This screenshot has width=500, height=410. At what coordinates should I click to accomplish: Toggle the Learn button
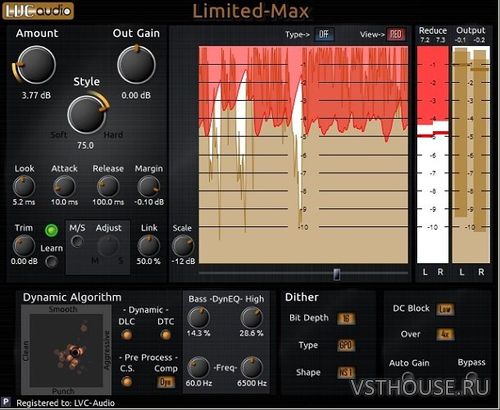[x=51, y=262]
